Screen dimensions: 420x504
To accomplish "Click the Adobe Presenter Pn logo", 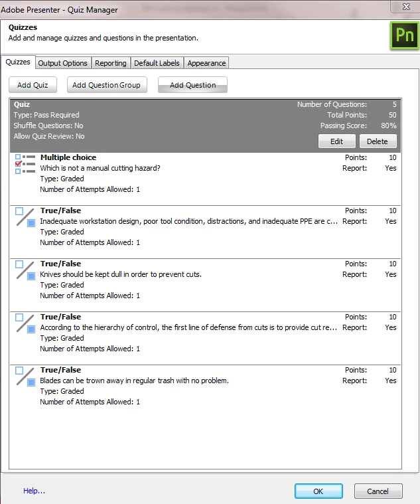I will pyautogui.click(x=404, y=35).
